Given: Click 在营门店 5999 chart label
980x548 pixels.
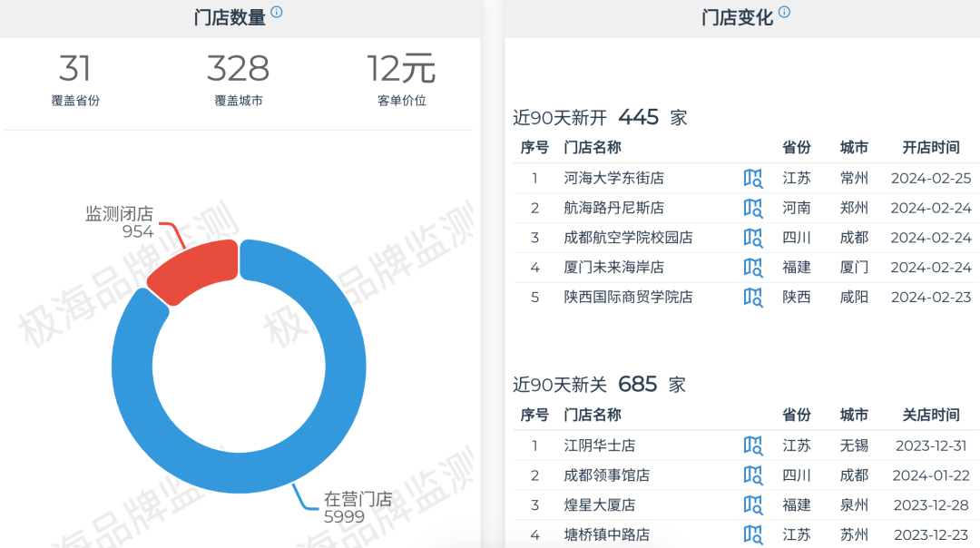Looking at the screenshot, I should coord(358,507).
